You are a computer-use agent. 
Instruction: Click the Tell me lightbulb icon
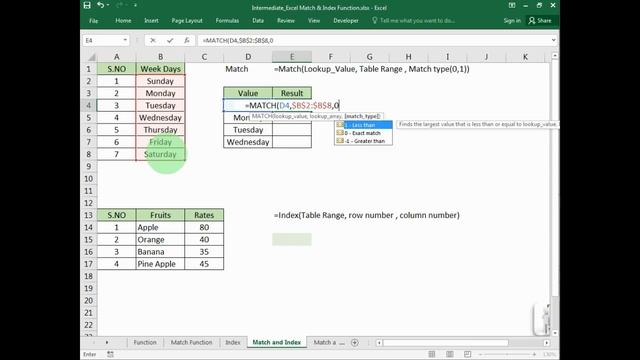(x=374, y=20)
